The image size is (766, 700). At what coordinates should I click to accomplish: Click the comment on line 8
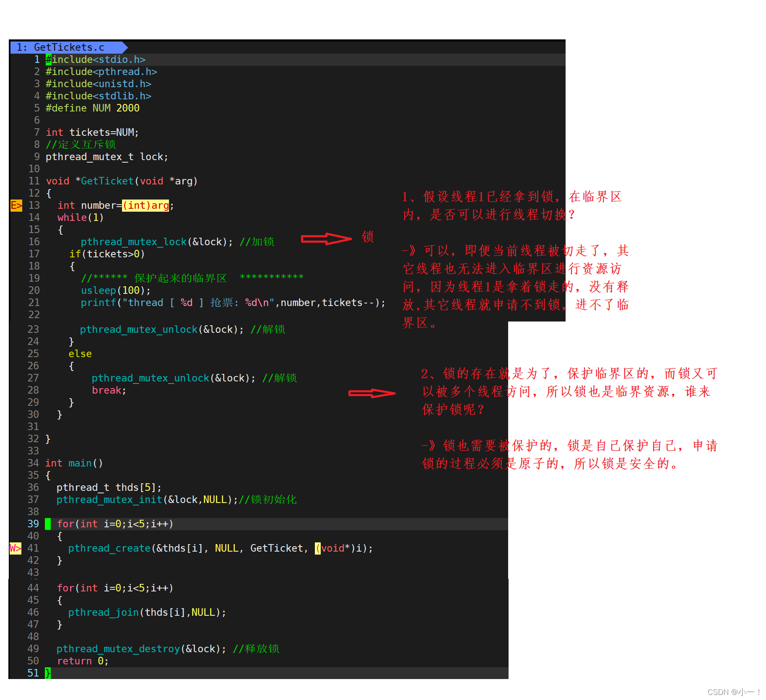[x=81, y=145]
